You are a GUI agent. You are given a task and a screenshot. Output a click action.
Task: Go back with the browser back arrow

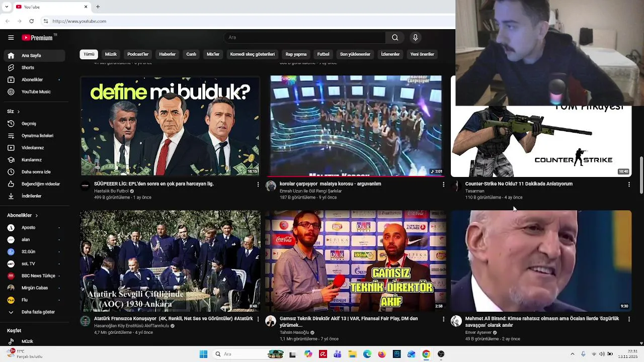coord(7,21)
